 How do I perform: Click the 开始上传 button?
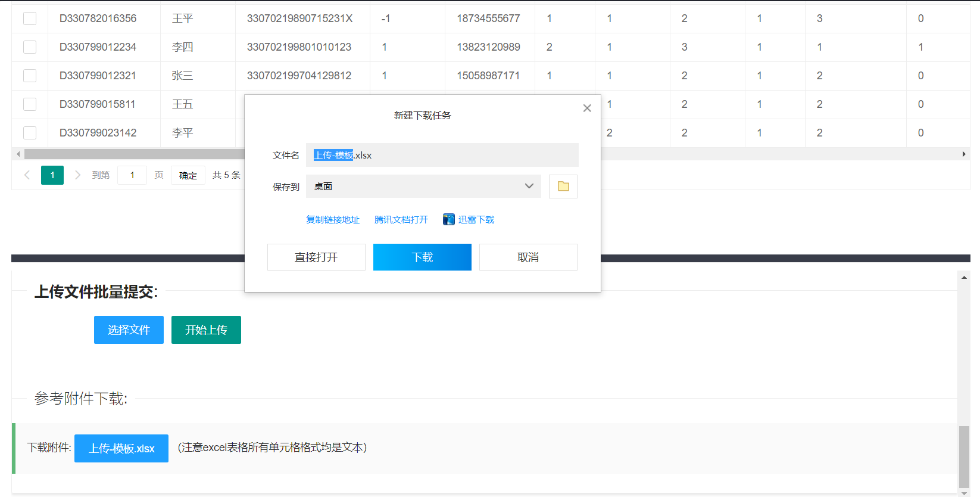(206, 330)
